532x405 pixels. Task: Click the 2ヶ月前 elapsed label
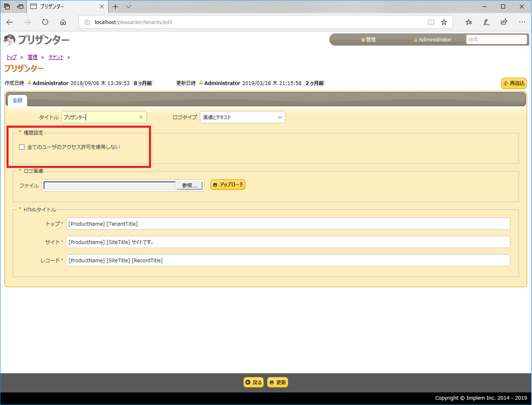click(315, 83)
